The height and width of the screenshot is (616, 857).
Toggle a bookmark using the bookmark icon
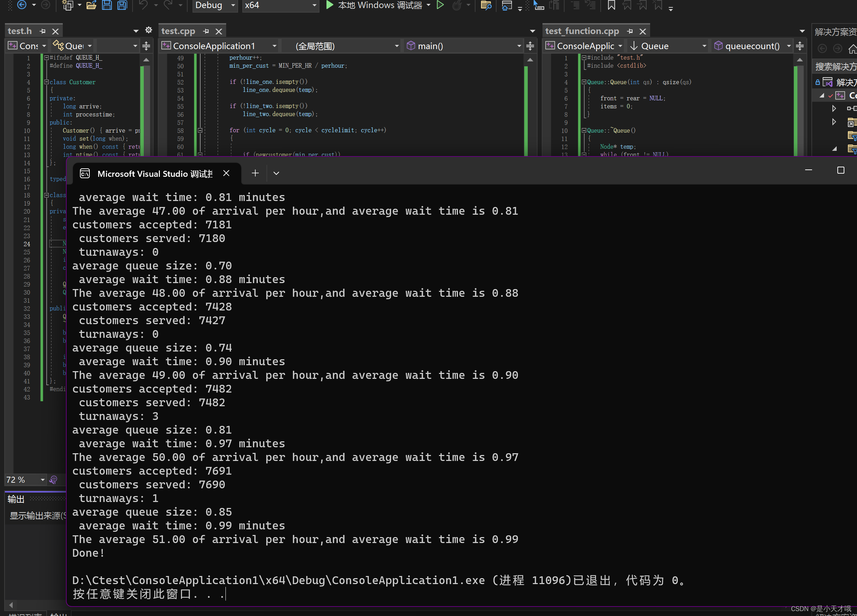(x=612, y=5)
